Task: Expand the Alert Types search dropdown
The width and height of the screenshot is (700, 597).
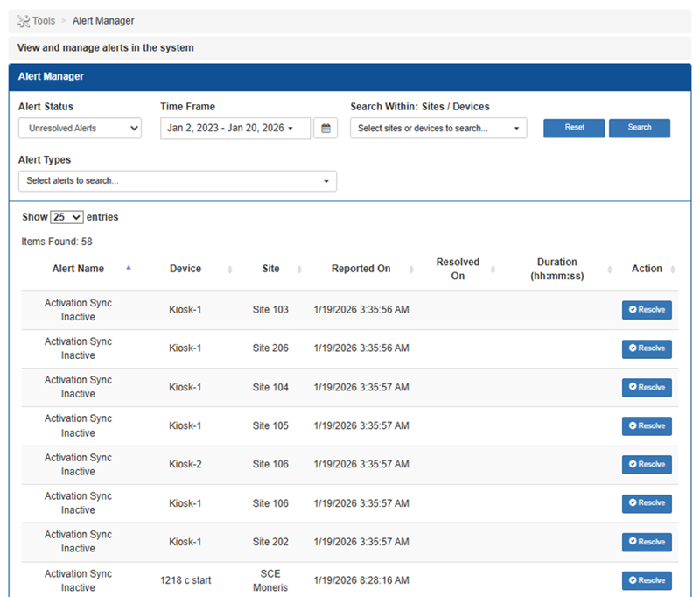Action: [x=178, y=181]
